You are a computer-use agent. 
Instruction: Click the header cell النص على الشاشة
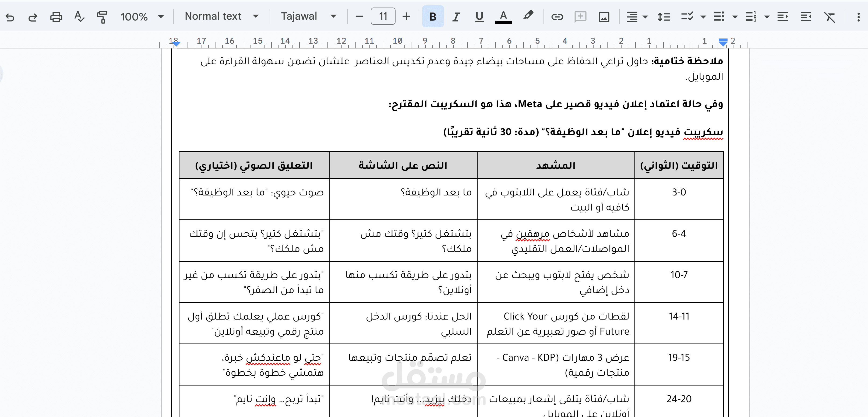point(403,165)
